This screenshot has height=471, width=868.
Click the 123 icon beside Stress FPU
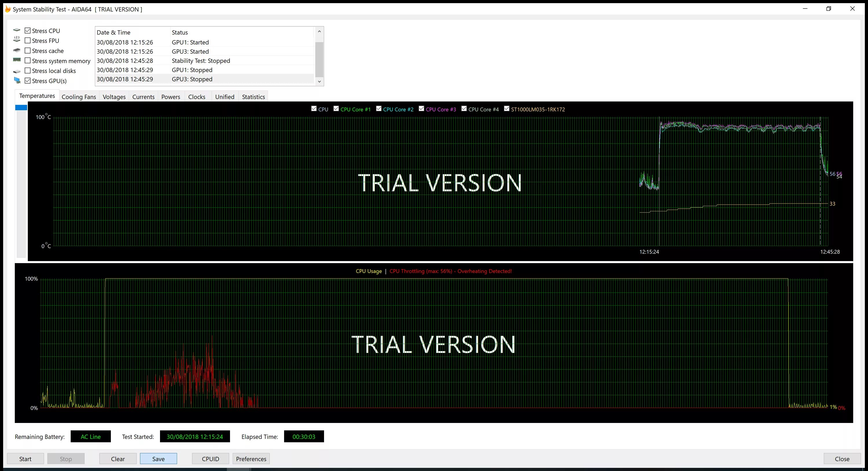(17, 39)
